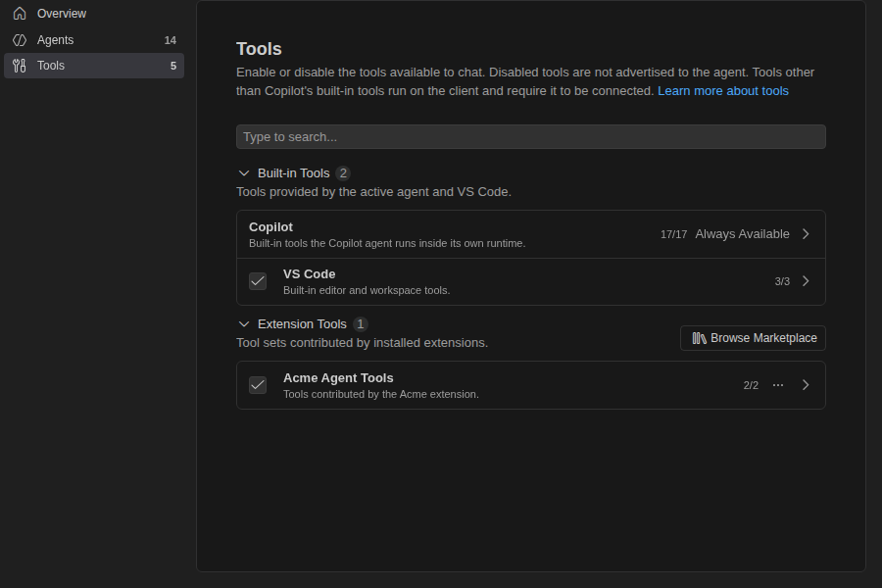This screenshot has height=588, width=882.
Task: Click 'Tool sets contributed by installed extensions.' text
Action: [x=362, y=343]
